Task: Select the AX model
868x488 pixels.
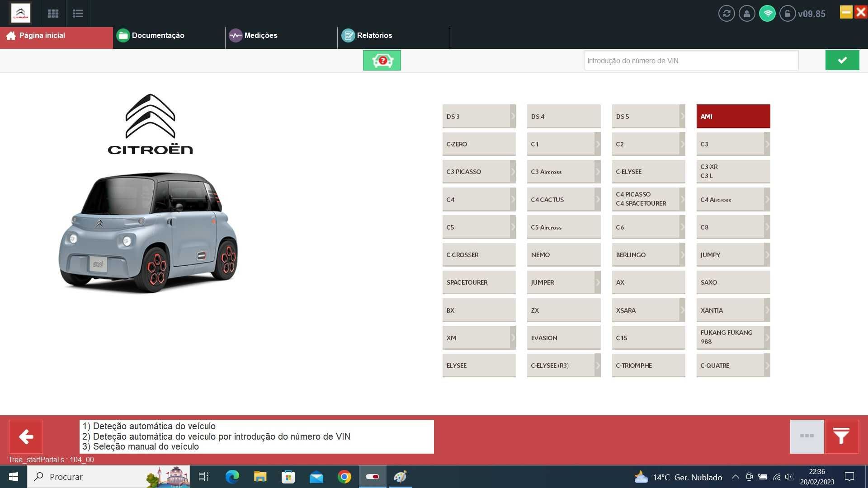Action: pyautogui.click(x=648, y=282)
